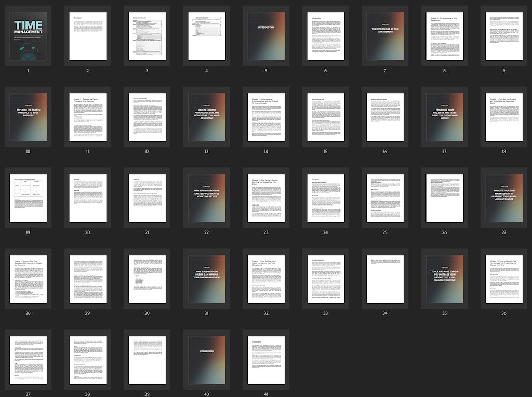The image size is (532, 397).
Task: Open page 19 with the matrix table
Action: (x=28, y=198)
